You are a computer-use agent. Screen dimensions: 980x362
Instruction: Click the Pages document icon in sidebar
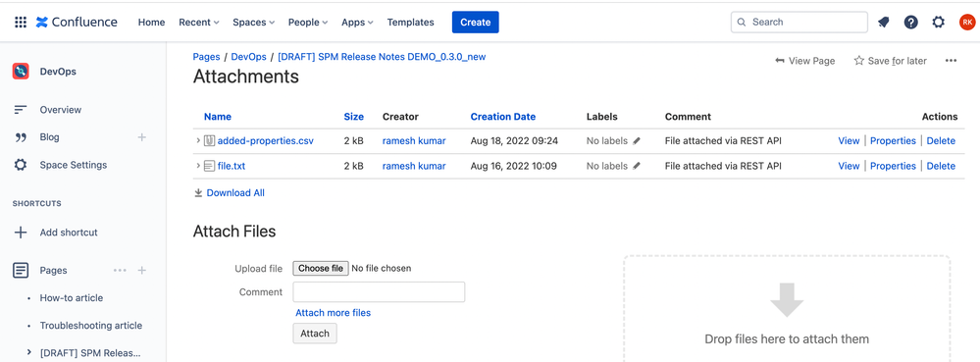21,271
